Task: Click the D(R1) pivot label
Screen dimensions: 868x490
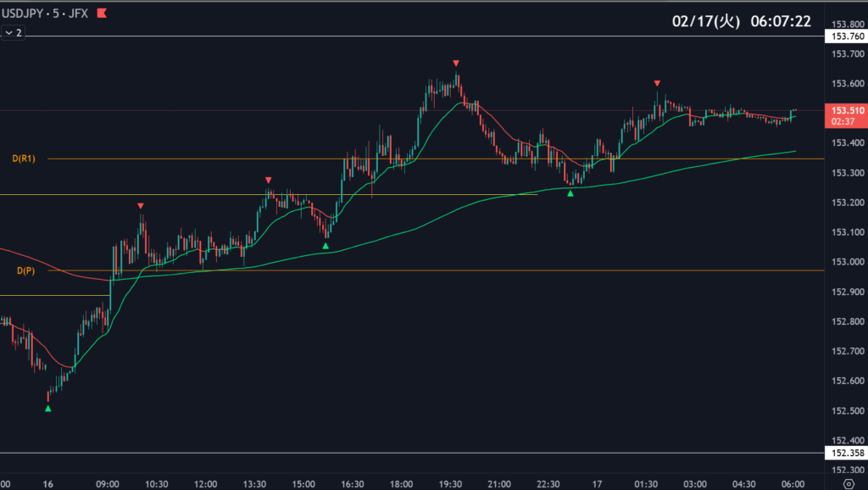Action: [24, 159]
